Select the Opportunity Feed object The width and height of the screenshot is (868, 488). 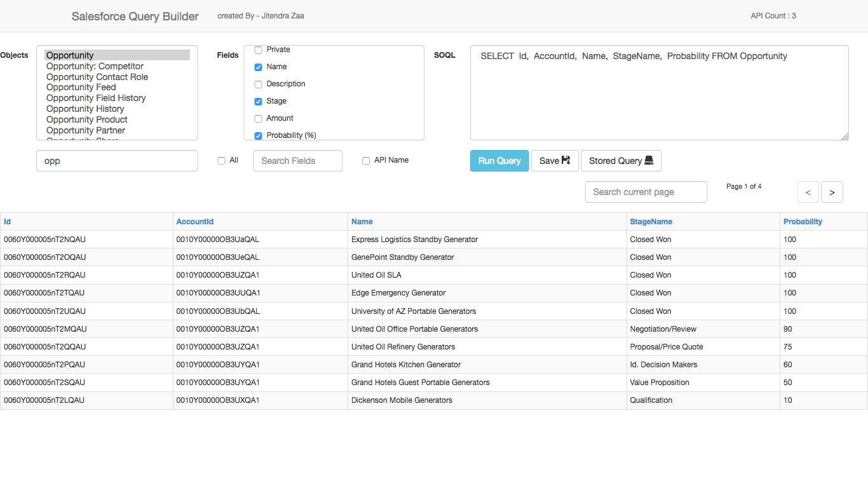pyautogui.click(x=81, y=87)
